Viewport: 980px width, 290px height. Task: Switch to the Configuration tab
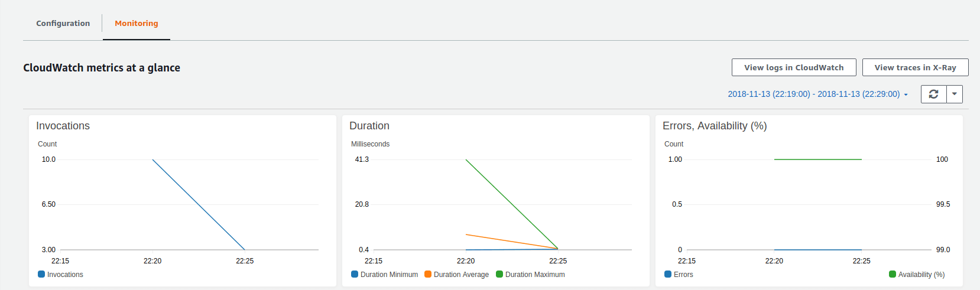click(63, 24)
